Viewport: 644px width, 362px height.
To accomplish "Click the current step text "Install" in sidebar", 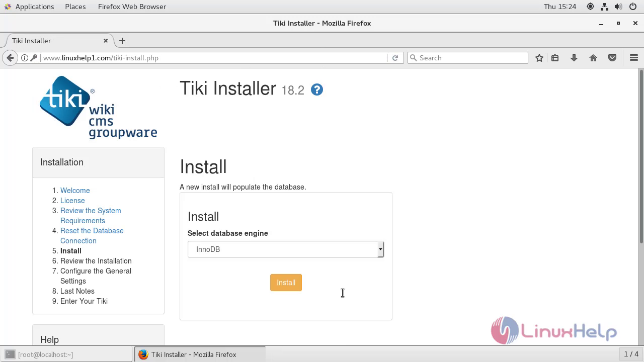I will pos(70,251).
